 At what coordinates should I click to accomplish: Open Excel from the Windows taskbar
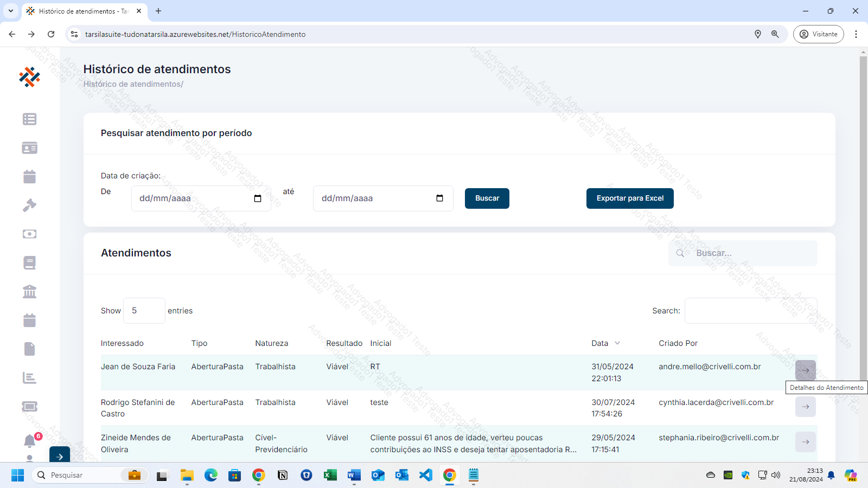330,476
